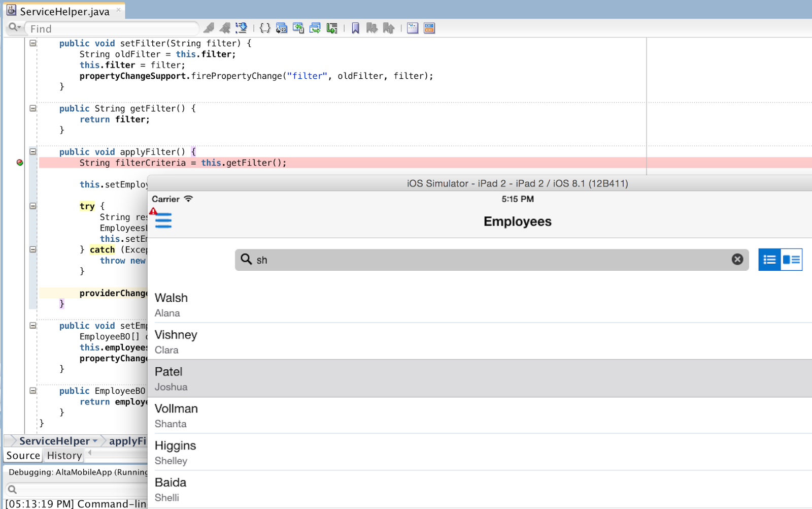Screen dimensions: 812x509
Task: Click the applyFilter breadcrumb item
Action: pos(127,441)
